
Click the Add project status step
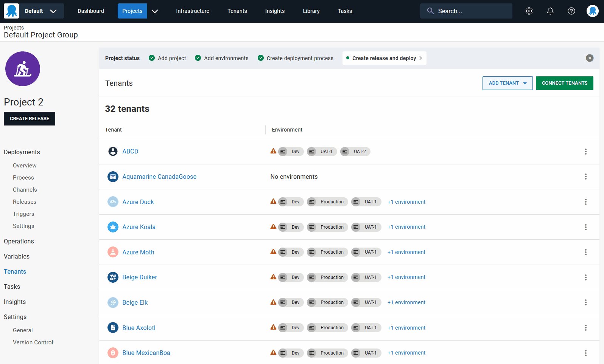(x=167, y=58)
